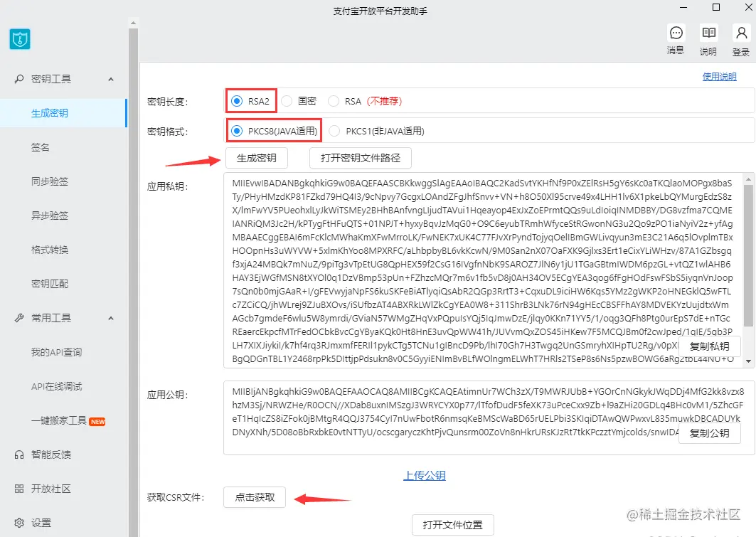Click the gear icon beside 设置

pos(19,523)
